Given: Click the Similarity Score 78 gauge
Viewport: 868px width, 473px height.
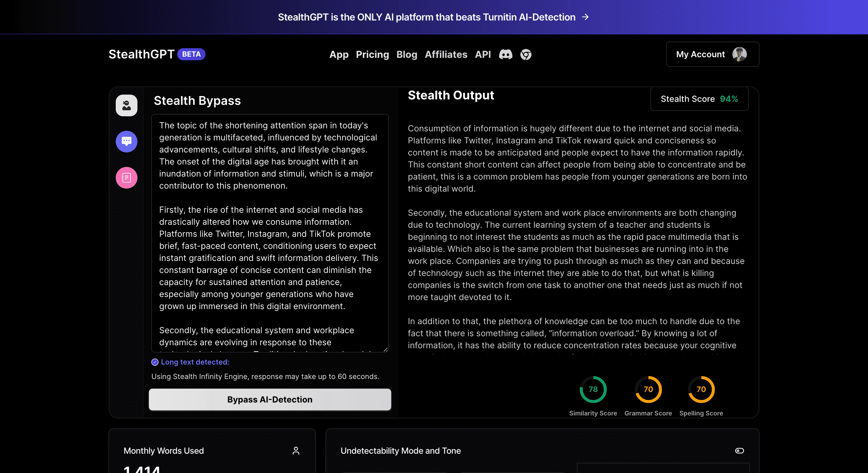Looking at the screenshot, I should [593, 390].
